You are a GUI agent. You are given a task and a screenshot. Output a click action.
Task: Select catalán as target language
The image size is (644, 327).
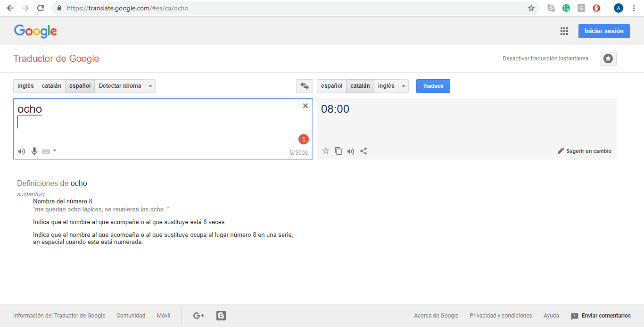360,86
